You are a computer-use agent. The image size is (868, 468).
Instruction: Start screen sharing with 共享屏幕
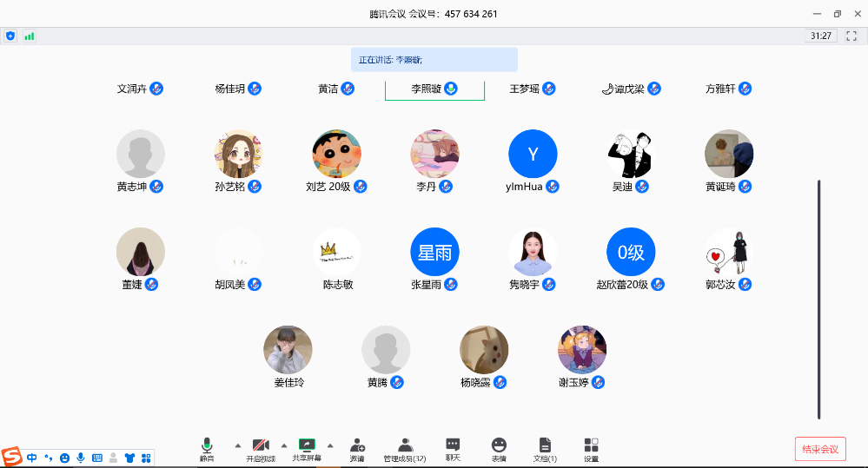[x=306, y=448]
